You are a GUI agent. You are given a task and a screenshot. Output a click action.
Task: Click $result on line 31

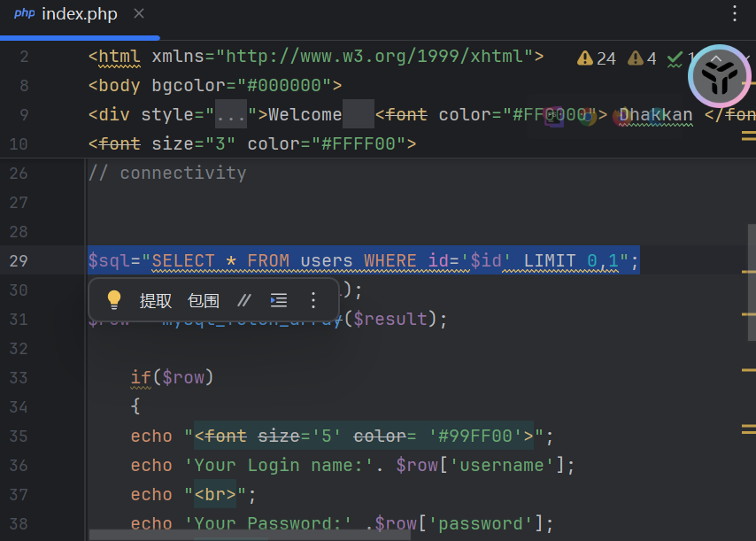pos(390,320)
